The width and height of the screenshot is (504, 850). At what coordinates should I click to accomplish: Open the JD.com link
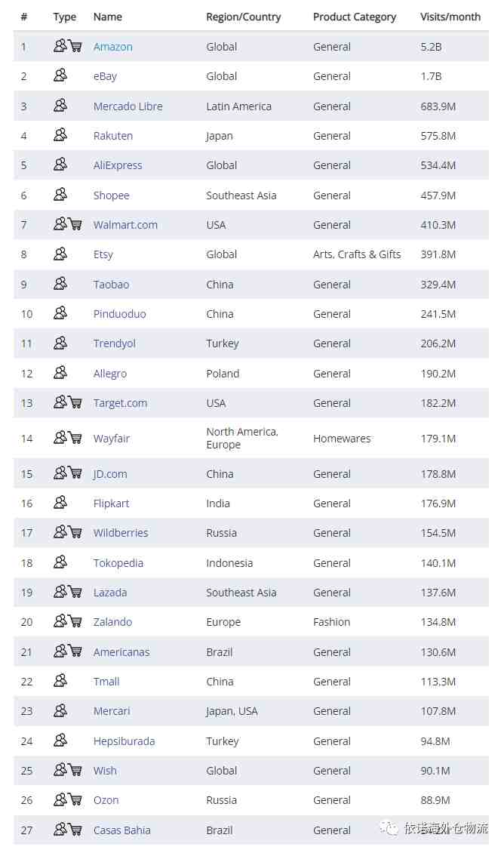(110, 474)
